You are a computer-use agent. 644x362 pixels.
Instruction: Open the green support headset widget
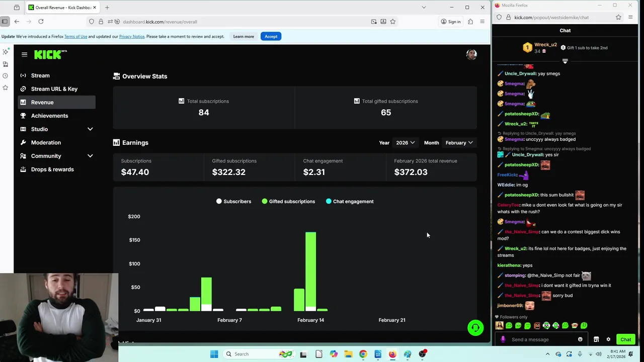tap(475, 328)
